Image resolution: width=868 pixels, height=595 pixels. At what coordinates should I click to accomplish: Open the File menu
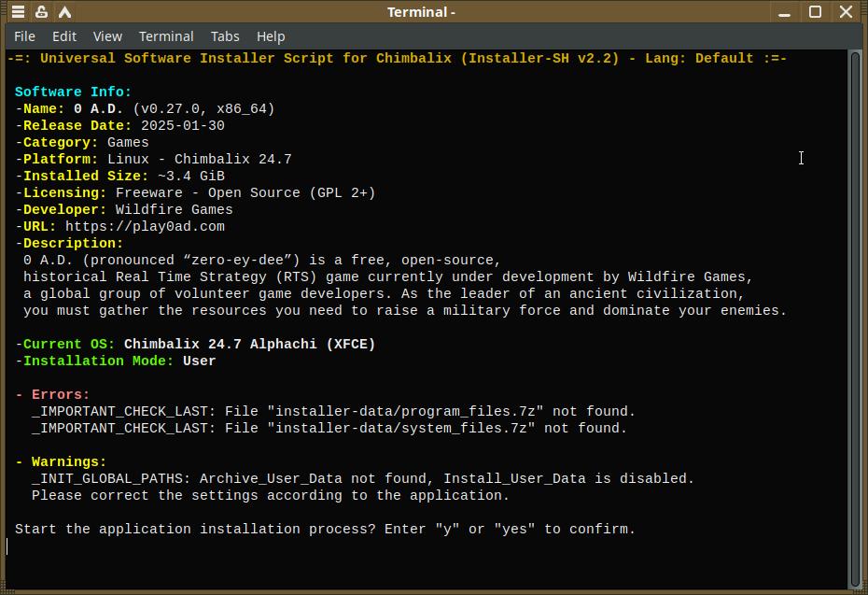click(25, 36)
